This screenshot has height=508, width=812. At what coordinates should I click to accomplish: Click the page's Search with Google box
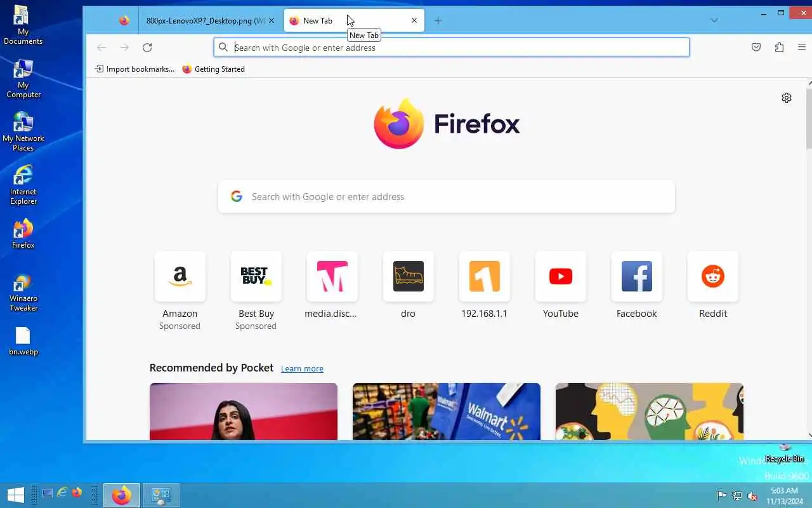click(447, 197)
